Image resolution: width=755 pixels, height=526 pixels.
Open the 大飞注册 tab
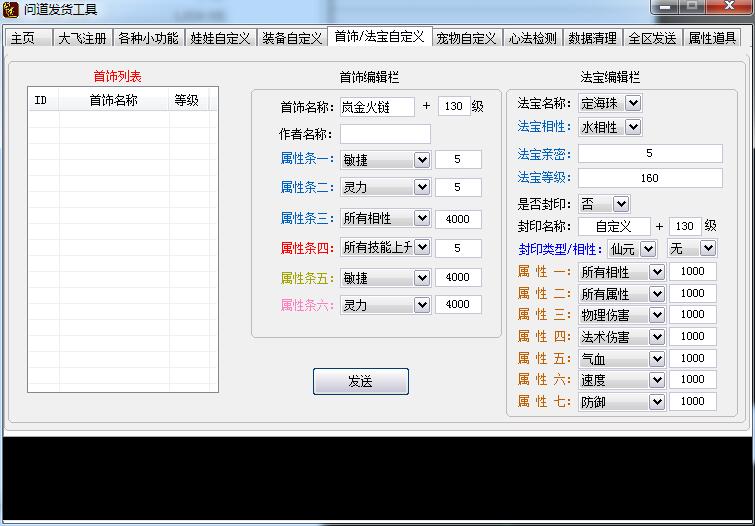tap(81, 39)
